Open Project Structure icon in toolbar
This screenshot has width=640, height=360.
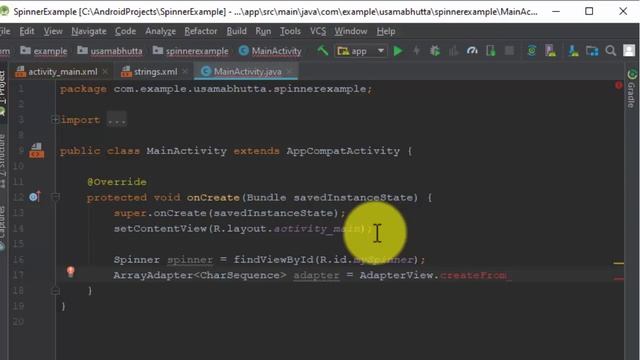(x=592, y=51)
